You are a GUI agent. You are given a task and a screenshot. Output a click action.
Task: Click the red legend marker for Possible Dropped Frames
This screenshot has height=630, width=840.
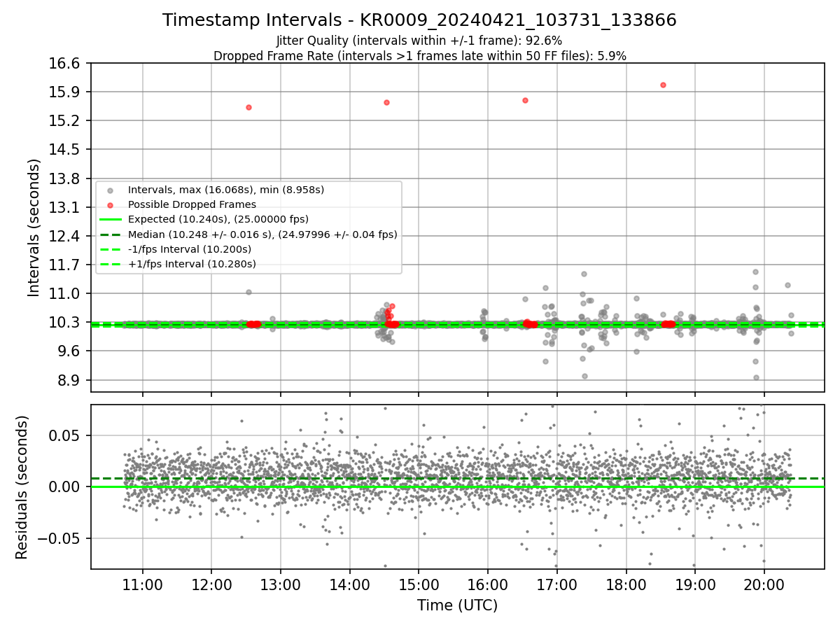(x=109, y=205)
